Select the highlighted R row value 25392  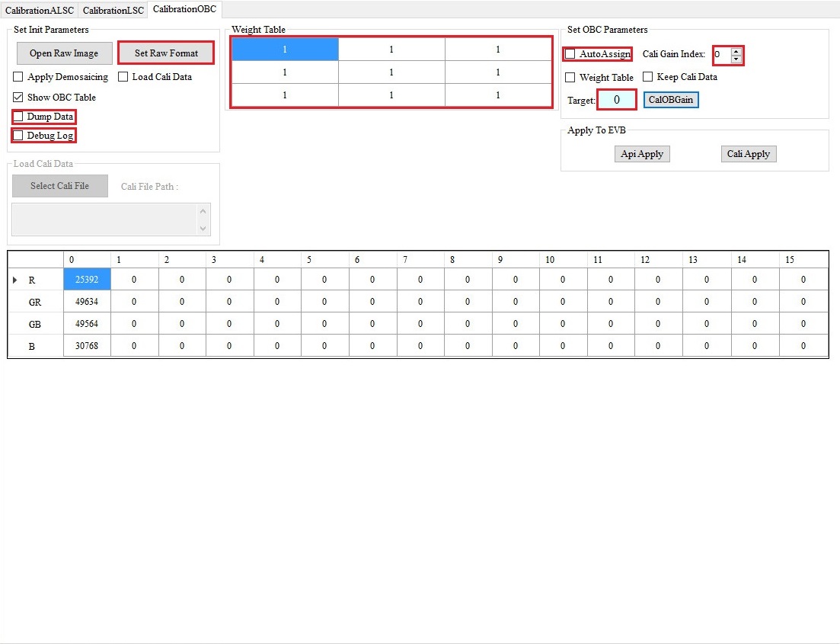(86, 280)
